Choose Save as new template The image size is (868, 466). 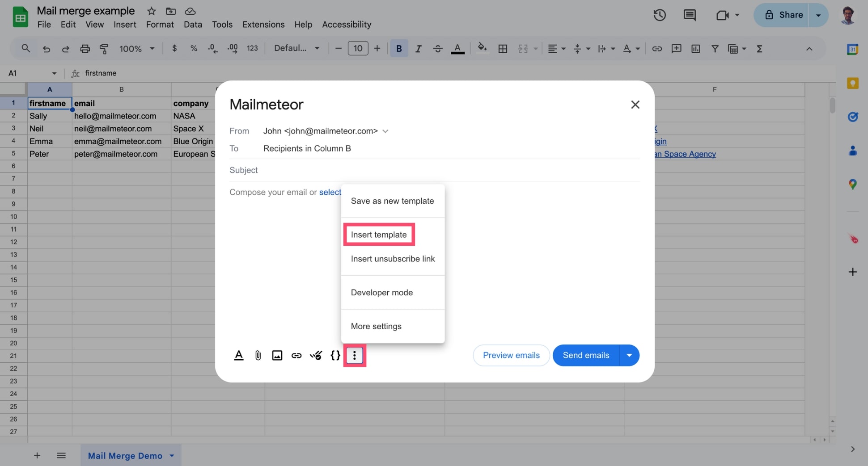392,201
